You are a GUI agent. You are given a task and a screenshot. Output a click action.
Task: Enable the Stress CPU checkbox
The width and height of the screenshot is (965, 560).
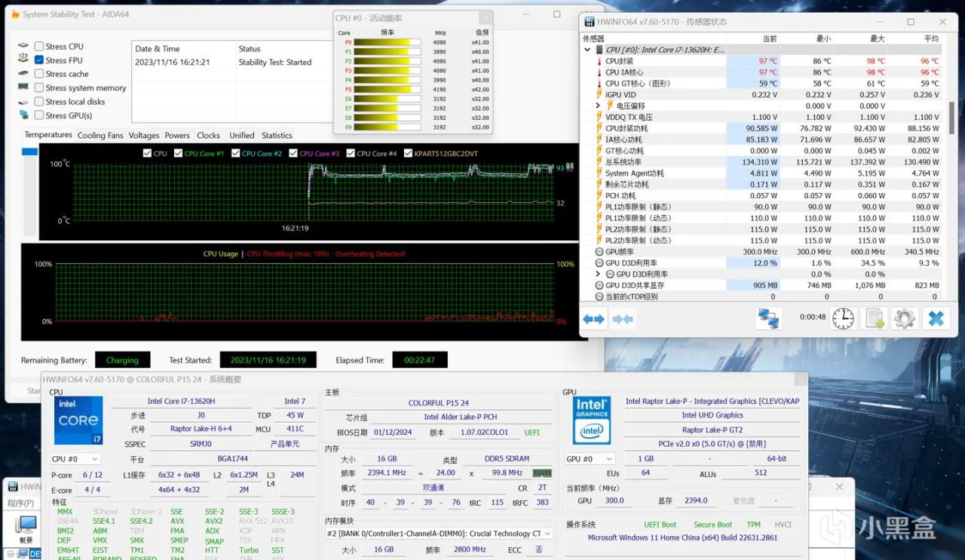click(x=39, y=47)
